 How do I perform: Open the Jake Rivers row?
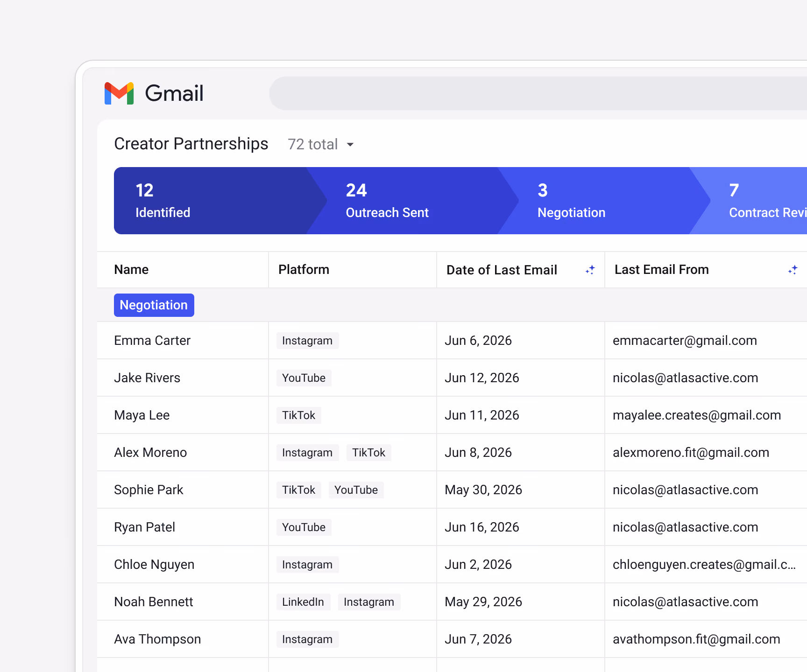[452, 378]
